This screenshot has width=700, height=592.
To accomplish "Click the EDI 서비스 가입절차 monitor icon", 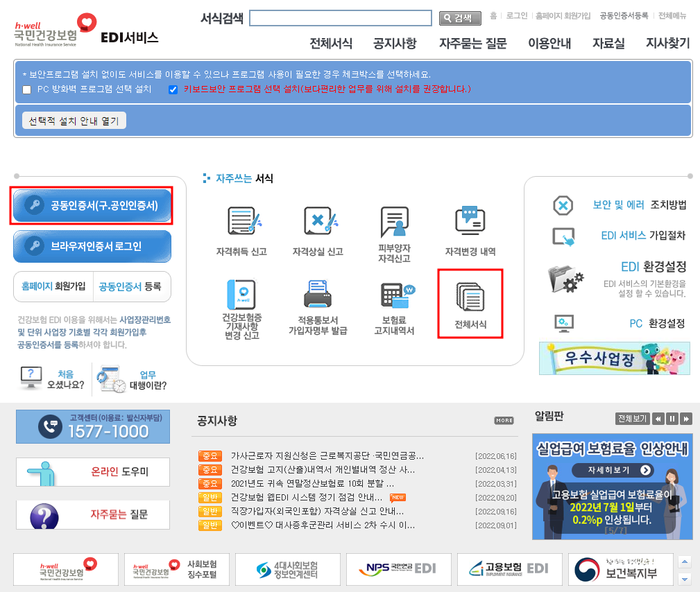I will click(563, 236).
